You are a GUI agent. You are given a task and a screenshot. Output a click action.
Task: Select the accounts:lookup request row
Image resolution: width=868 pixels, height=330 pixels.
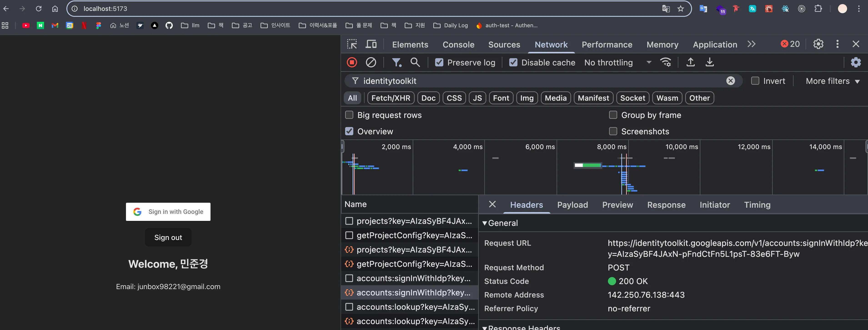415,307
